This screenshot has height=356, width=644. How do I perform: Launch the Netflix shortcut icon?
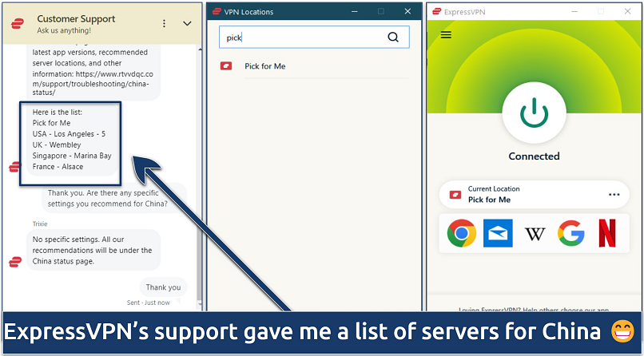[607, 234]
